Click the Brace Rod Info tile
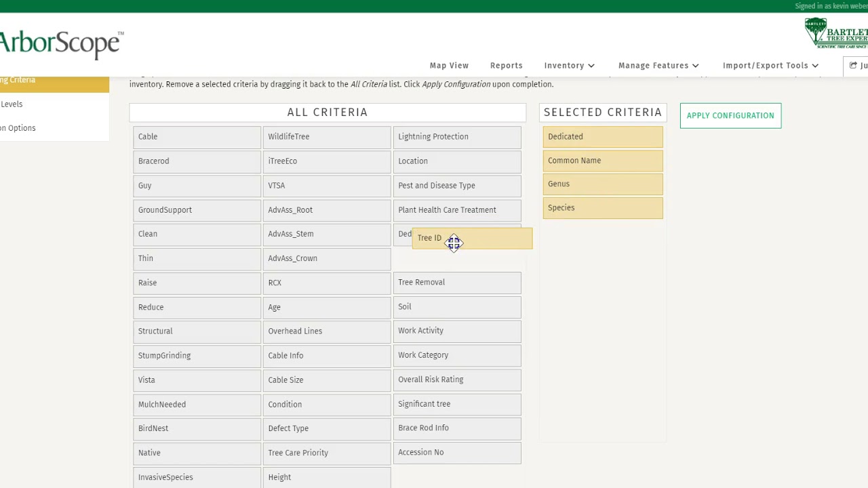Image resolution: width=868 pixels, height=488 pixels. pos(457,428)
